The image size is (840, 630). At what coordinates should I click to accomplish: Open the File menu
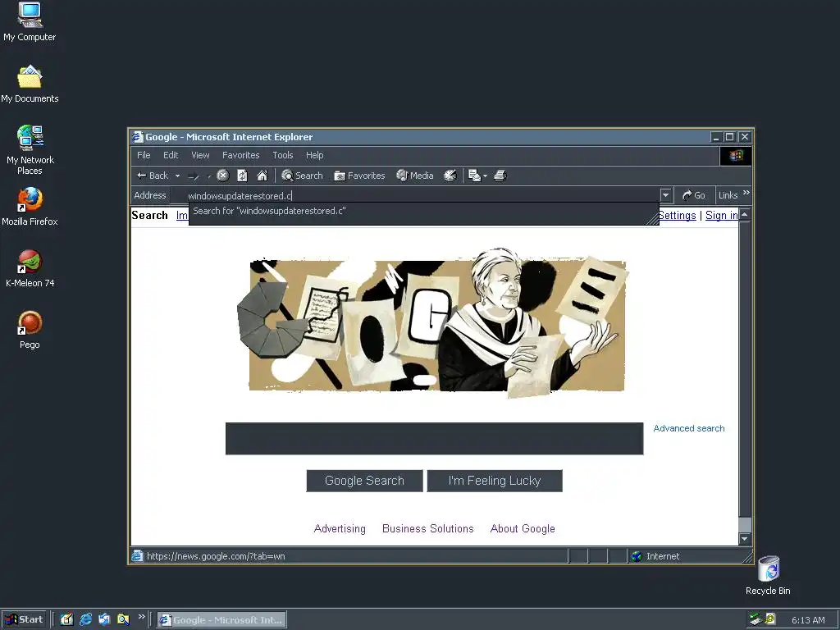[x=144, y=155]
